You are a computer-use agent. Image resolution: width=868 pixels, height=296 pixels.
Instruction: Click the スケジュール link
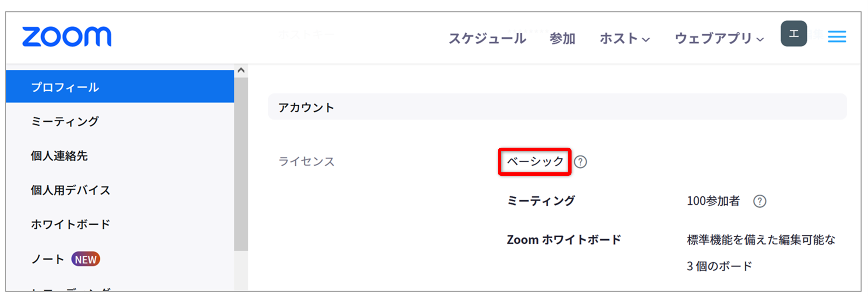coord(487,39)
